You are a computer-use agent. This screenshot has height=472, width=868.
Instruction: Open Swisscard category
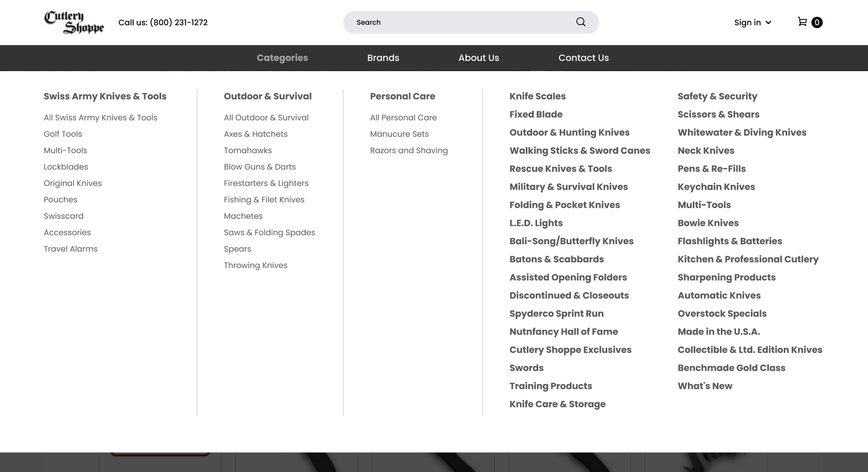point(63,216)
